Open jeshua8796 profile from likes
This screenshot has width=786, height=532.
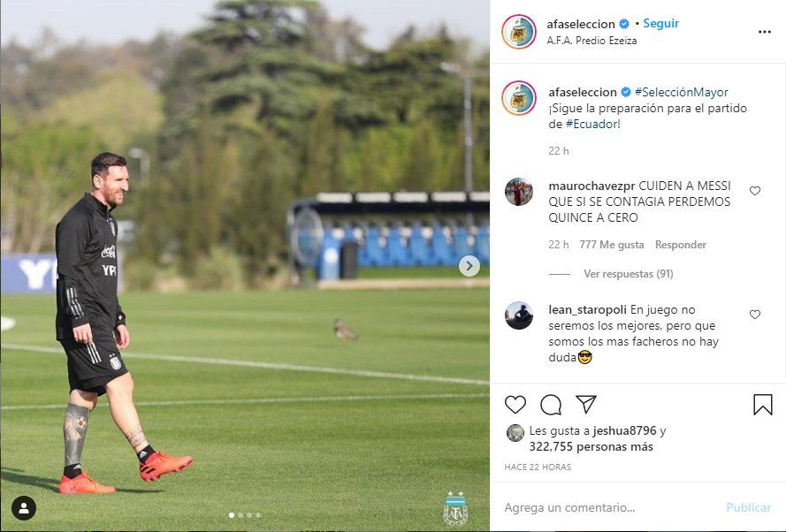tap(624, 430)
